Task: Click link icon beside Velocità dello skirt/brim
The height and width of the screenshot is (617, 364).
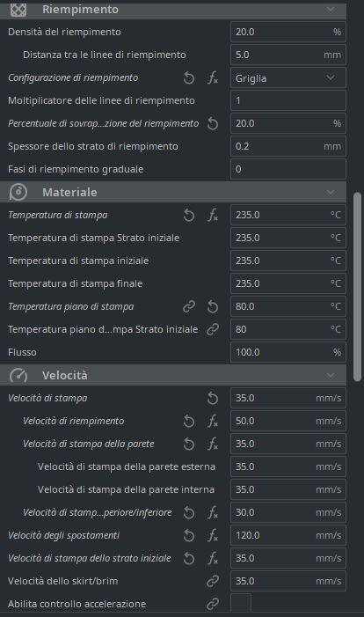Action: [x=213, y=581]
